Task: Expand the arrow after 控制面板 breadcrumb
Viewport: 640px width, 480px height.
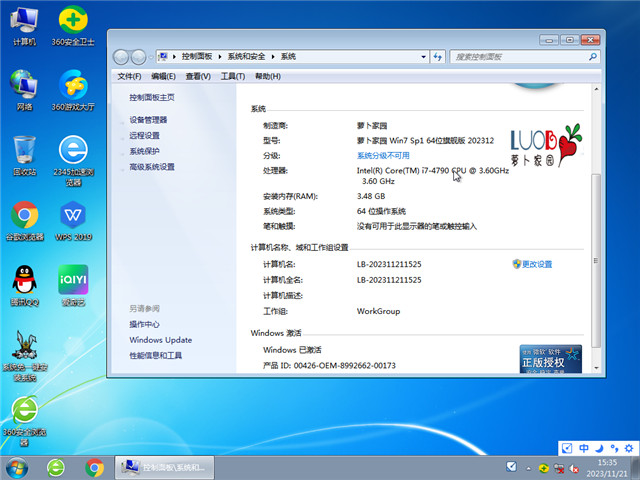Action: coord(220,57)
